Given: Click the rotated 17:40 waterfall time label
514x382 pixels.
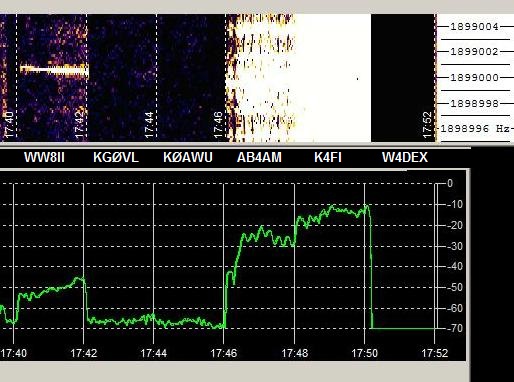Looking at the screenshot, I should pos(9,124).
